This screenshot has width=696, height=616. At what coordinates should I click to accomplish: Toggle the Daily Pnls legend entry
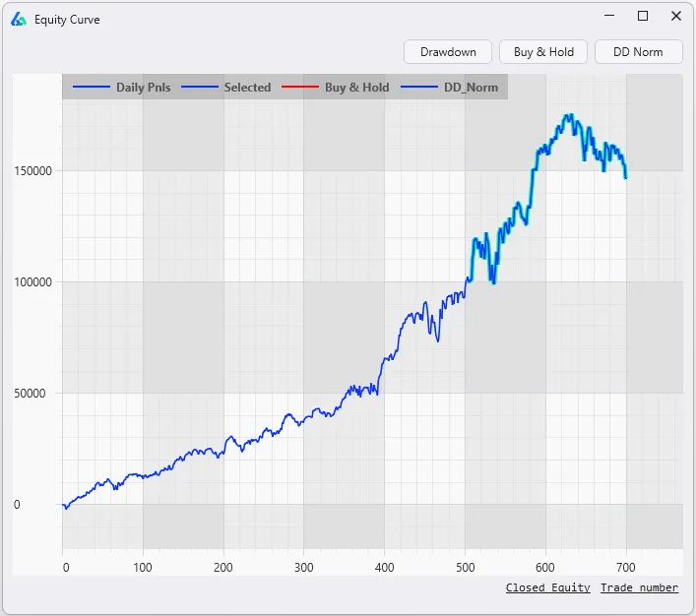(x=143, y=88)
